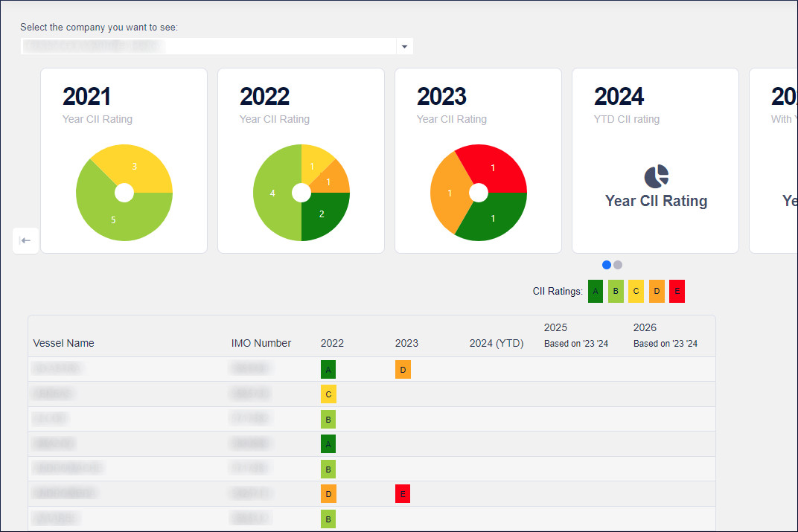Click the red segment in 2023 pie chart
The width and height of the screenshot is (798, 532).
pyautogui.click(x=495, y=167)
